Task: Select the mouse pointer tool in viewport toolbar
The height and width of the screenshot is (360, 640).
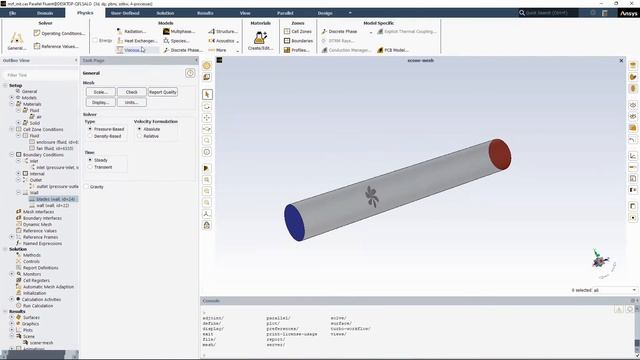Action: tap(207, 95)
